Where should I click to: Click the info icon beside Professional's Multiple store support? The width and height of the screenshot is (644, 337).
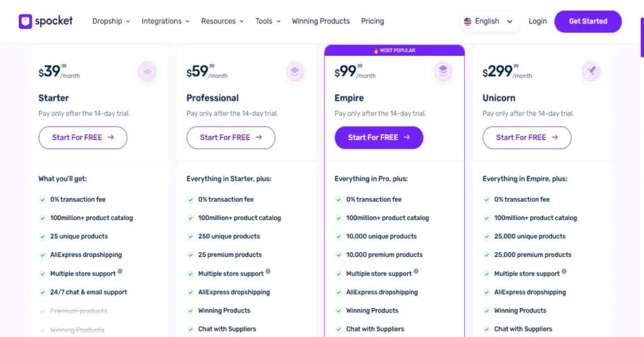tap(268, 272)
